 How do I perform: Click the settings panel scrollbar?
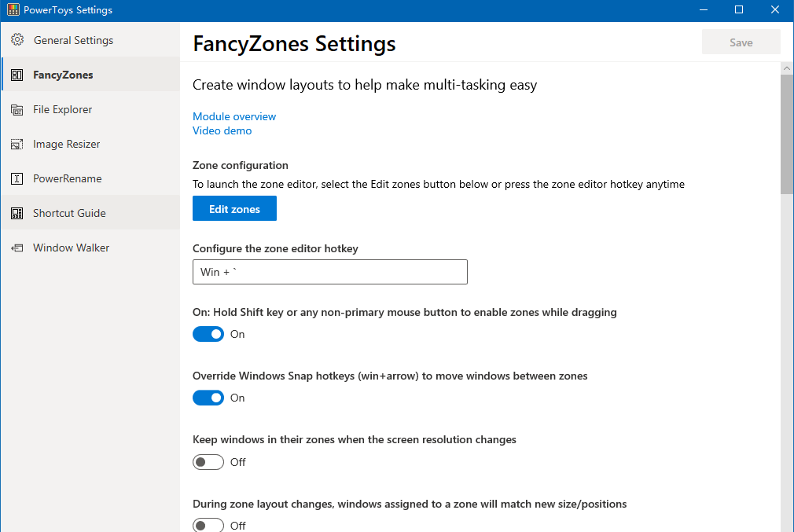(787, 130)
